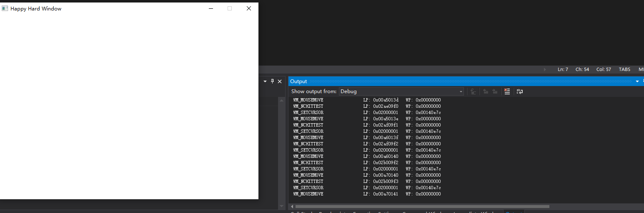The height and width of the screenshot is (213, 644).
Task: Click Find Message in Code icon
Action: (x=473, y=91)
